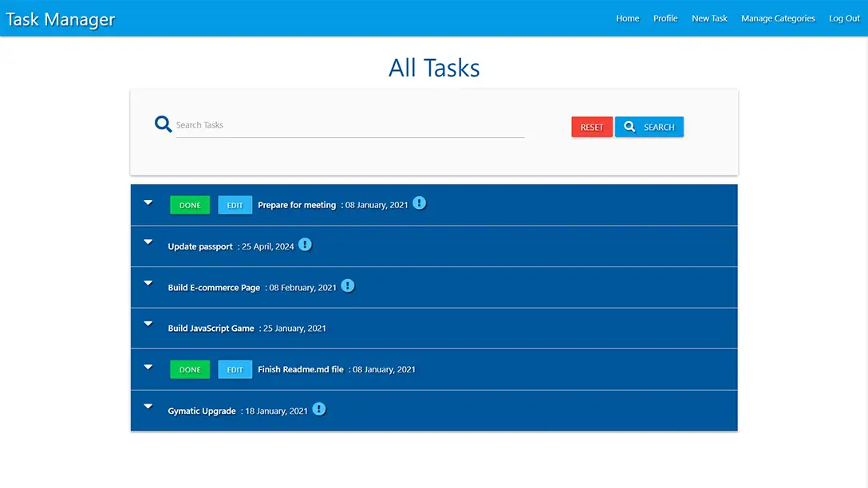868x488 pixels.
Task: Go to the Profile page
Action: pyautogui.click(x=665, y=18)
